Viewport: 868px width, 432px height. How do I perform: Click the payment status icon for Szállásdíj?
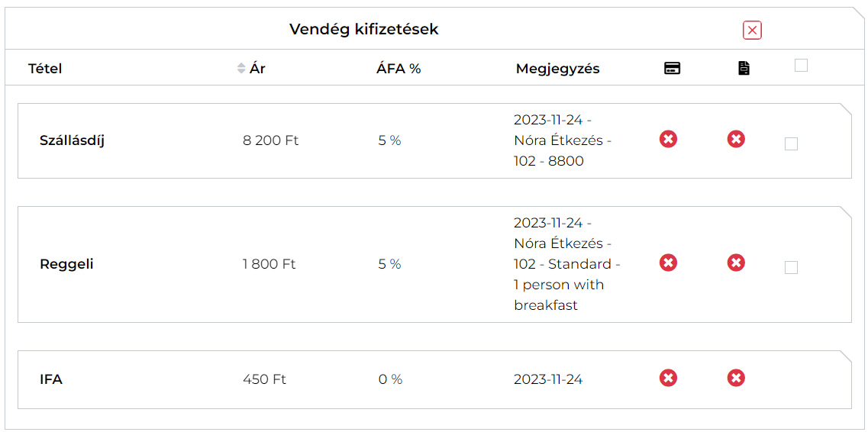point(668,139)
